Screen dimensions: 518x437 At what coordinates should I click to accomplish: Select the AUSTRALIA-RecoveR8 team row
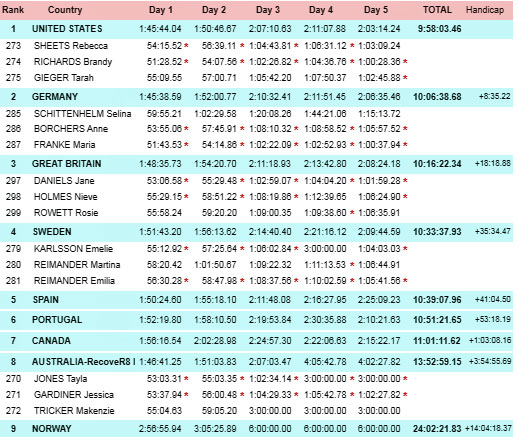pos(256,362)
